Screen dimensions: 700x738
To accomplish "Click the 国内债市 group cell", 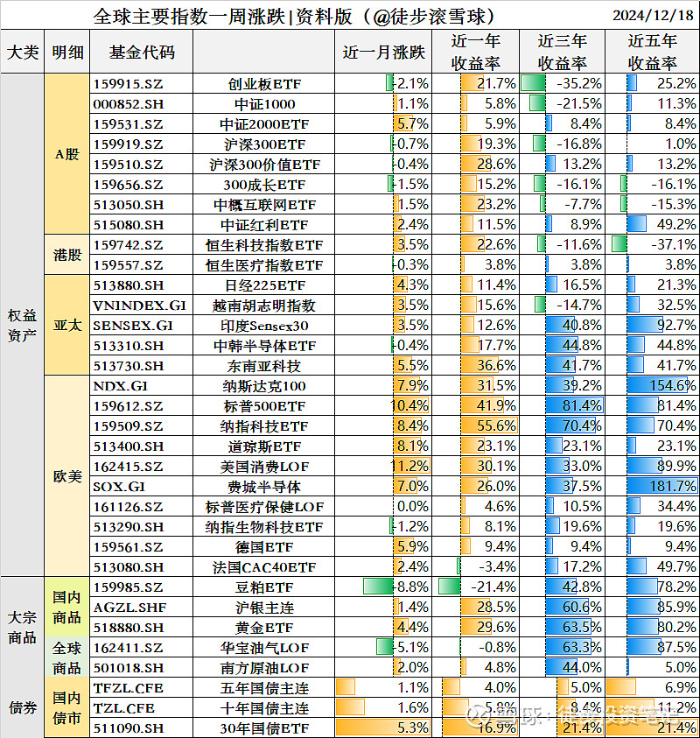I will pyautogui.click(x=66, y=707).
